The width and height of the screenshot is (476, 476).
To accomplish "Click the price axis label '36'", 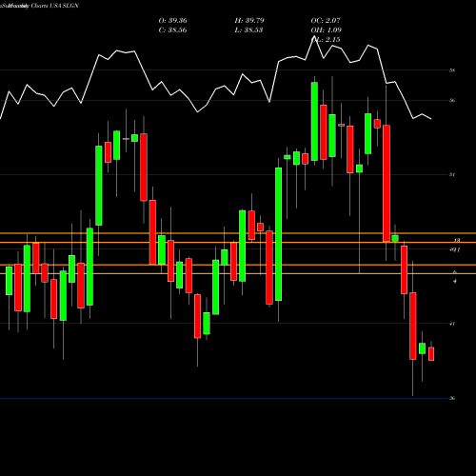I will (452, 398).
